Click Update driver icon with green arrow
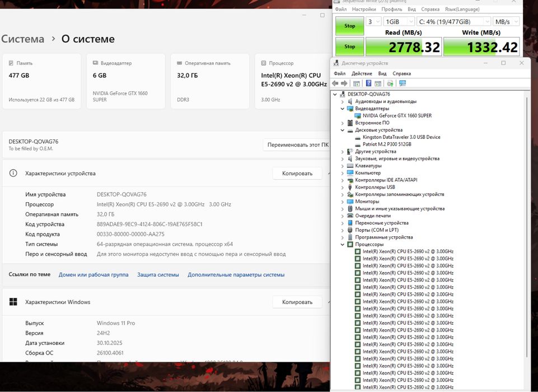The image size is (538, 392). pyautogui.click(x=390, y=83)
